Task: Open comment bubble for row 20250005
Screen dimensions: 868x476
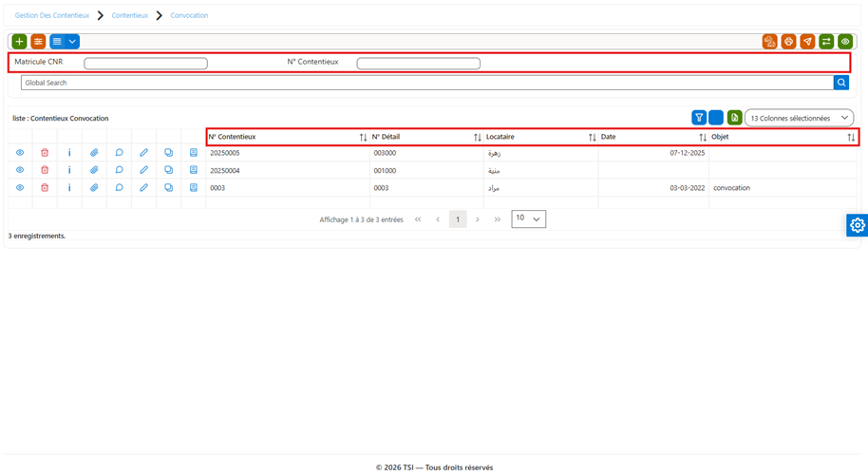Action: pos(119,153)
